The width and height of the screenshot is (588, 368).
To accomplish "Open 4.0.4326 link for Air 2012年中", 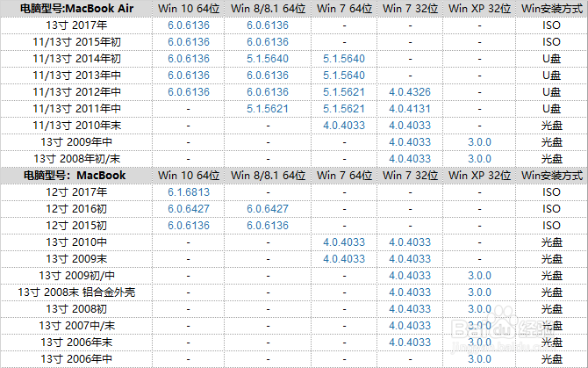I will point(410,92).
